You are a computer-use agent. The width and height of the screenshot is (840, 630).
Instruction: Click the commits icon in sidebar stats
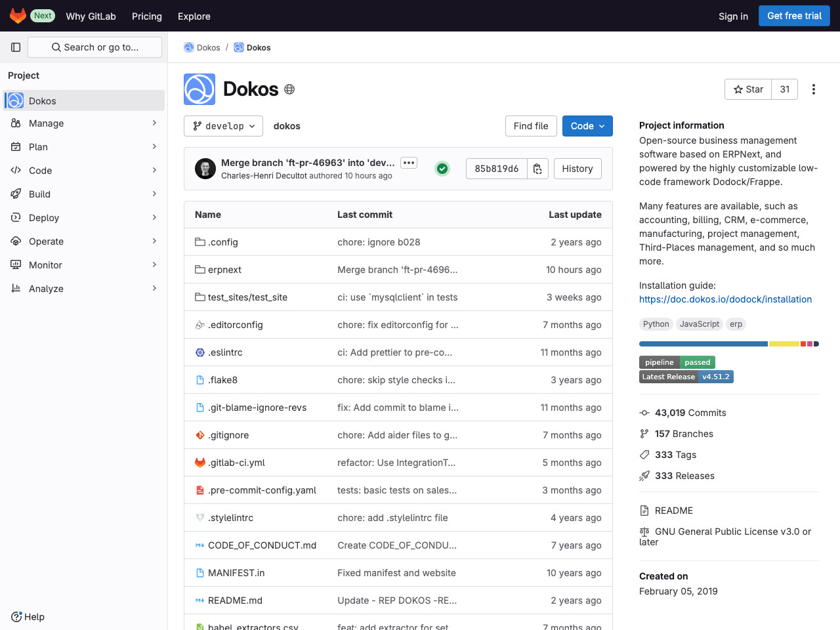click(644, 413)
